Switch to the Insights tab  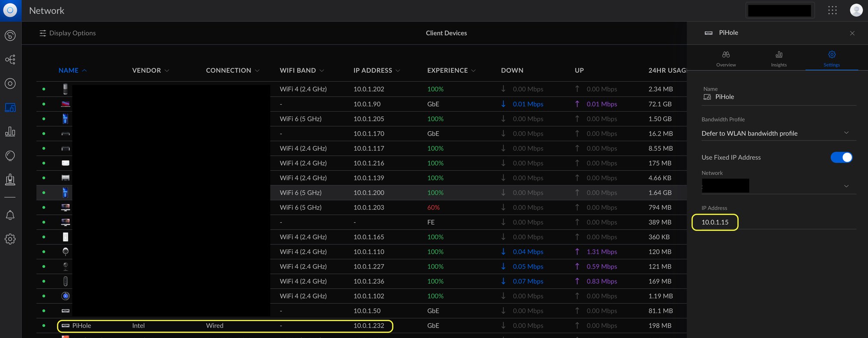779,59
